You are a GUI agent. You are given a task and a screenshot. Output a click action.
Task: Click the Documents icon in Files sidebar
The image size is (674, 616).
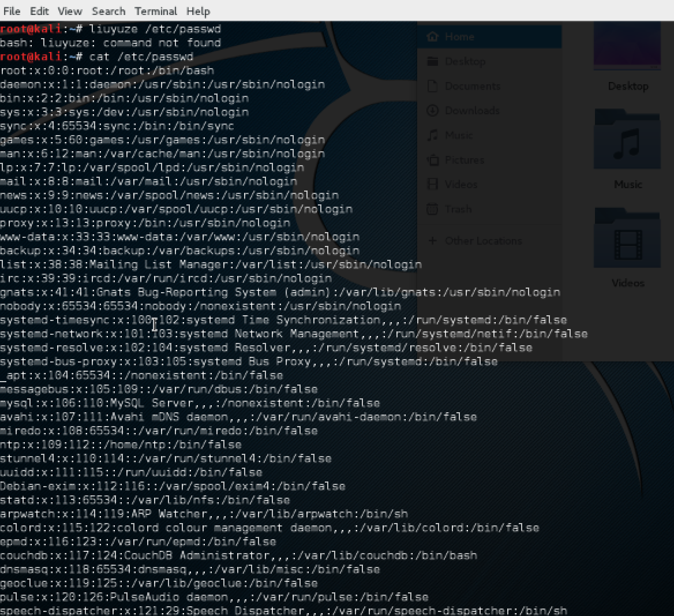pyautogui.click(x=432, y=86)
